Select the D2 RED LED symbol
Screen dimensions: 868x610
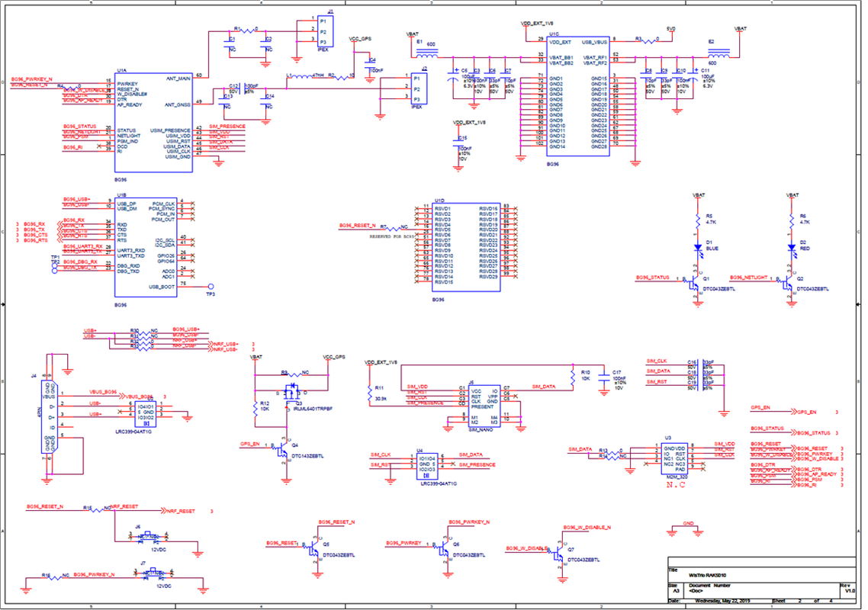click(x=792, y=249)
